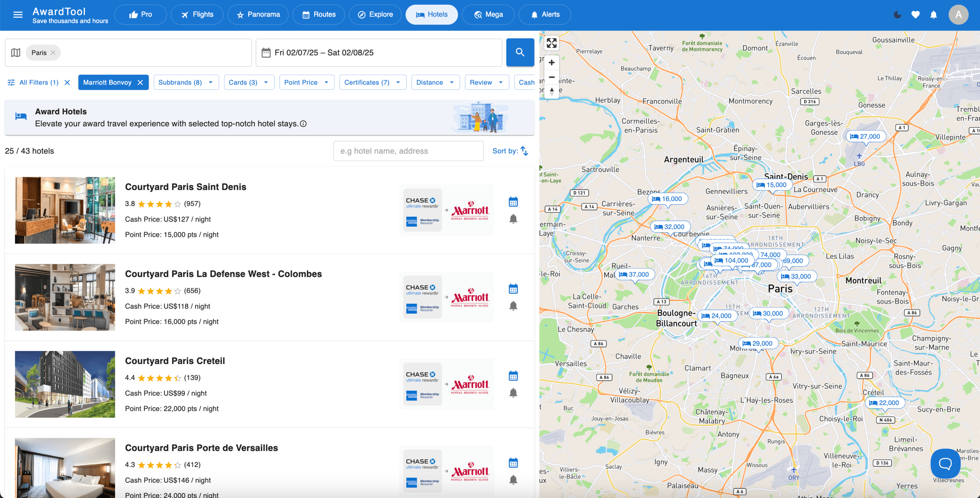Image resolution: width=980 pixels, height=498 pixels.
Task: Open calendar for Courtyard La Defense West
Action: coord(513,289)
